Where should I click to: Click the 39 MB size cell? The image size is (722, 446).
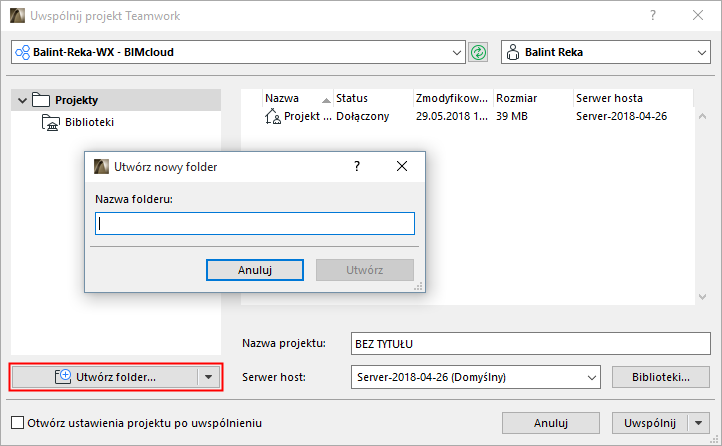pos(512,116)
